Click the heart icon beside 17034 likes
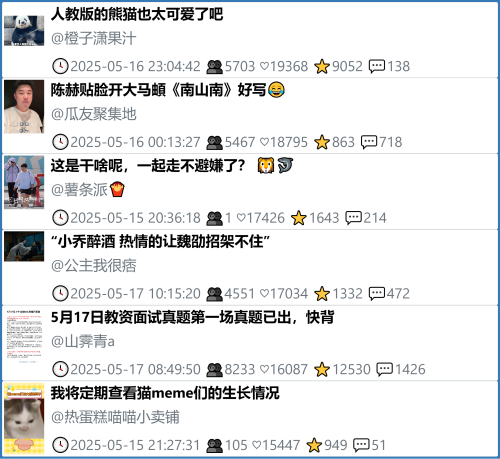The height and width of the screenshot is (459, 500). [x=264, y=293]
